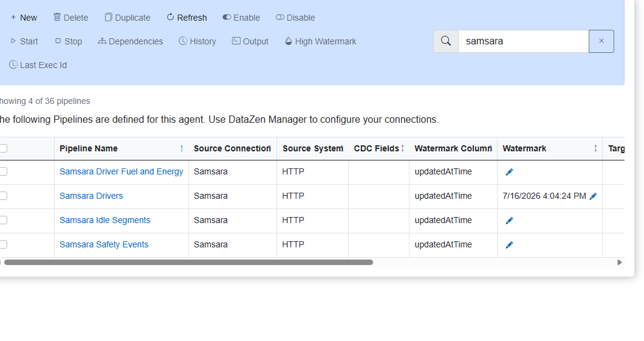Select updatedAtTime in Driver Fuel and Energy row
Image resolution: width=644 pixels, height=341 pixels.
443,172
